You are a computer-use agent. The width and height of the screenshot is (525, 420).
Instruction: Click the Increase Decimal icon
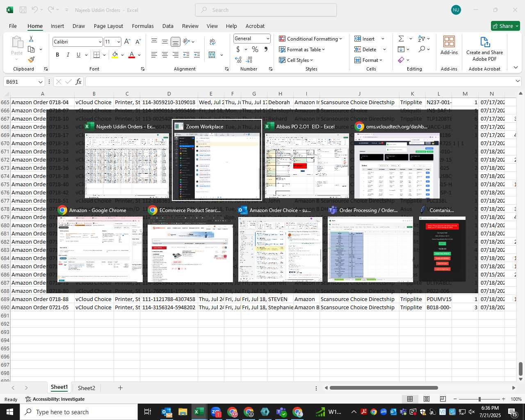(238, 60)
